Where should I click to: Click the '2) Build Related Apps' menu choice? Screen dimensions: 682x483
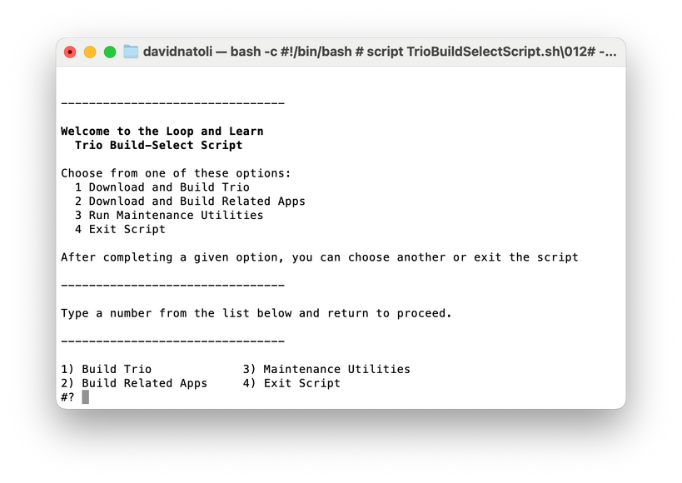click(x=134, y=383)
